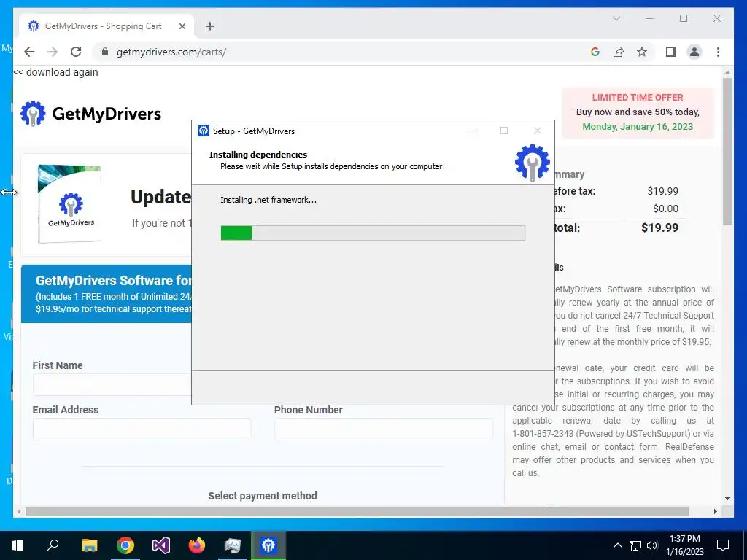
Task: Show hidden system tray icons
Action: pos(617,545)
